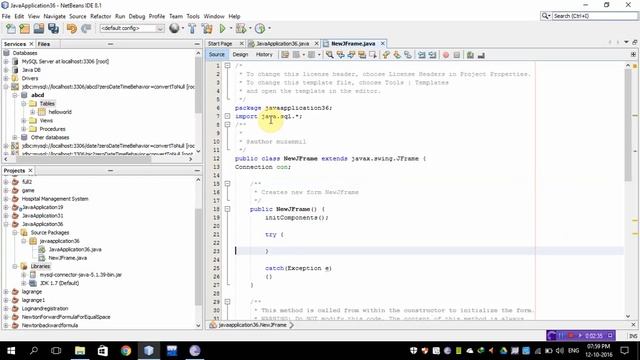
Task: Click the Windows Start button
Action: (11, 350)
